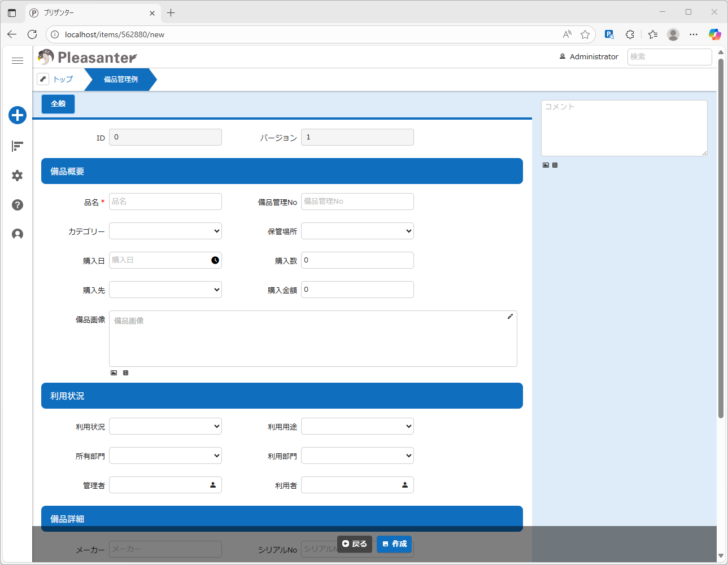
Task: Open the gear settings icon in sidebar
Action: pos(18,176)
